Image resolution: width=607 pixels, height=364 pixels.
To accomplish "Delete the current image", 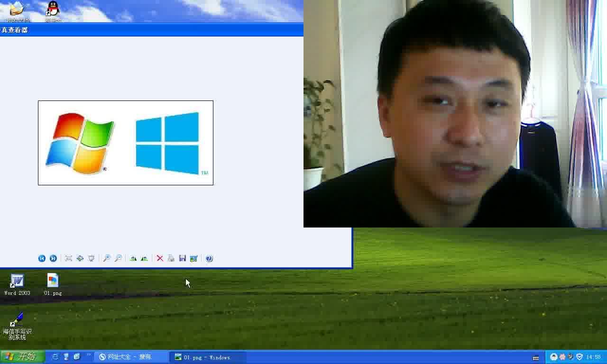I will coord(160,258).
